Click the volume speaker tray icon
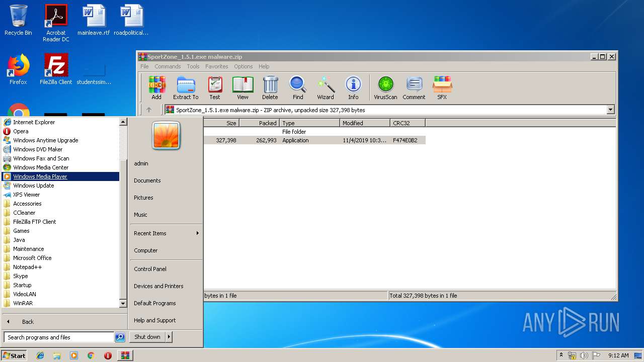644x362 pixels. 584,355
